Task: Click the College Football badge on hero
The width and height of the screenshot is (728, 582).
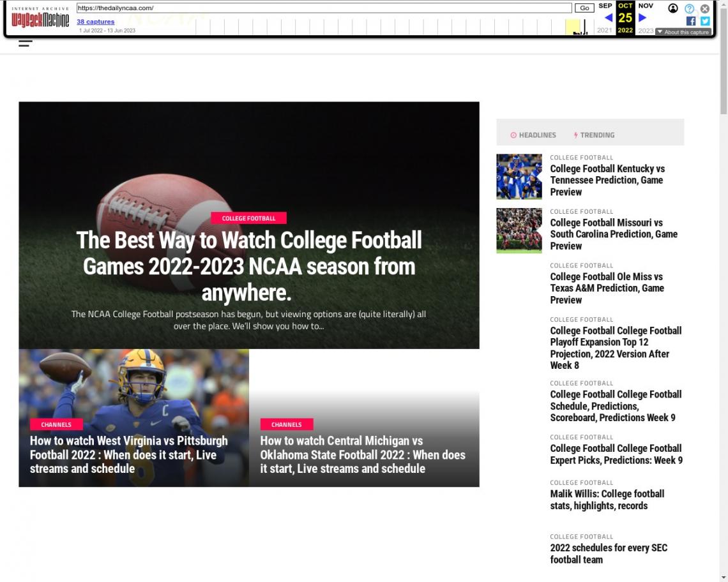Action: pos(248,218)
